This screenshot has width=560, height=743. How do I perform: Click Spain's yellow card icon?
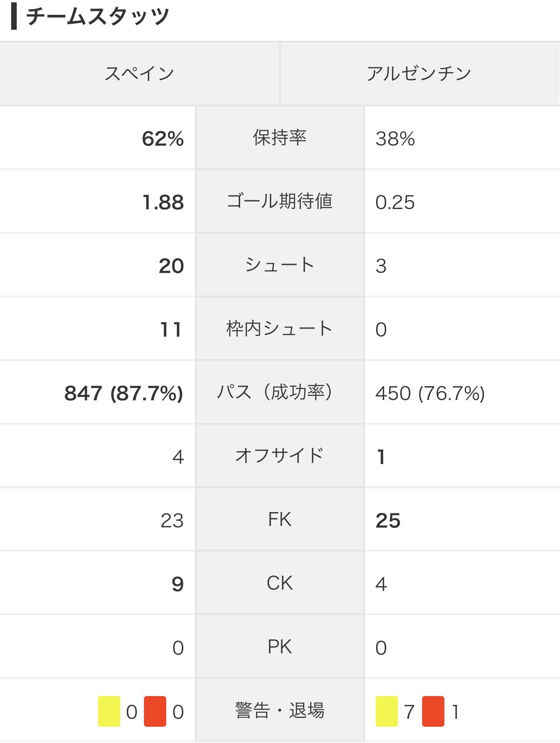tap(109, 711)
